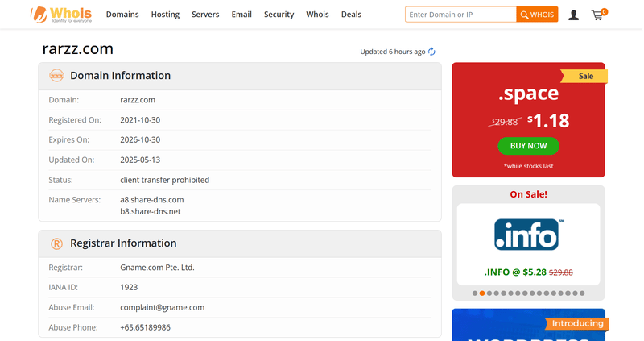Open the shopping cart icon
This screenshot has height=341, width=644.
(598, 15)
